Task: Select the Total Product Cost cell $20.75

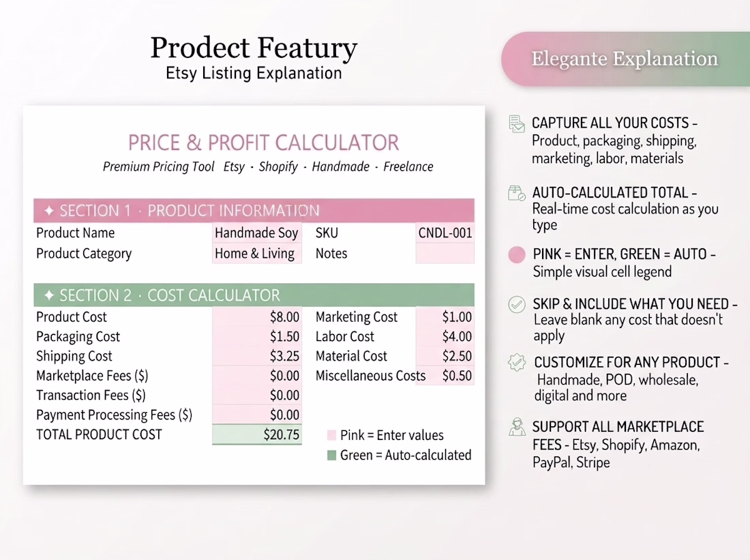Action: point(257,434)
